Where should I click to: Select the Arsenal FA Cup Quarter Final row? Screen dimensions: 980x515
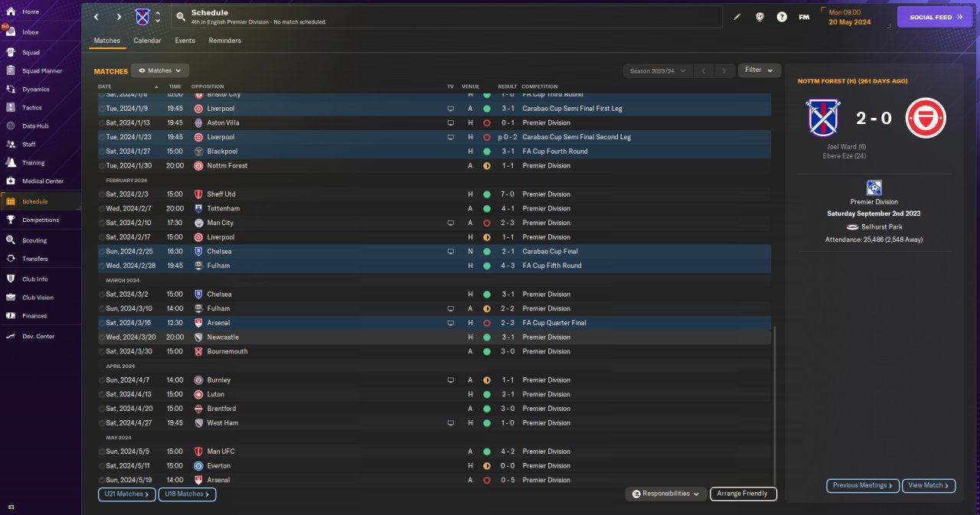(434, 323)
